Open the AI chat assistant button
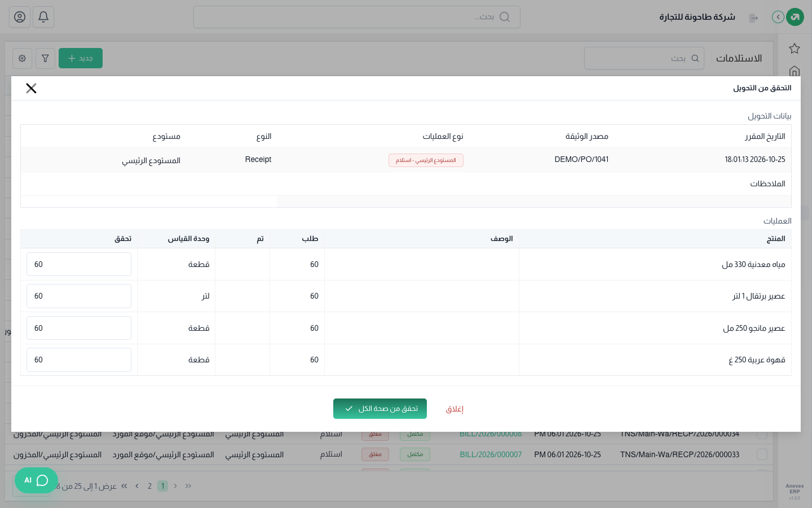 (x=36, y=480)
